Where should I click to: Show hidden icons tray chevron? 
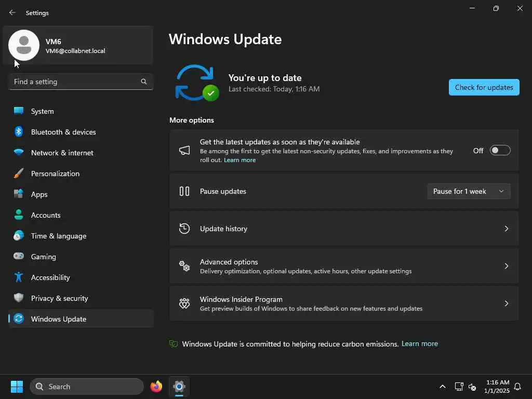443,387
